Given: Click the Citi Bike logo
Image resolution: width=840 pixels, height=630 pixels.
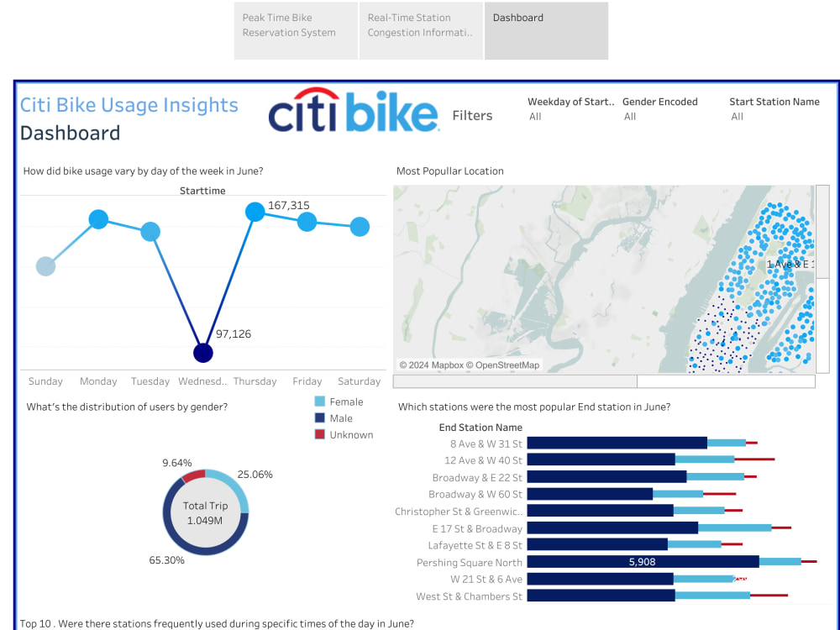Looking at the screenshot, I should click(354, 110).
